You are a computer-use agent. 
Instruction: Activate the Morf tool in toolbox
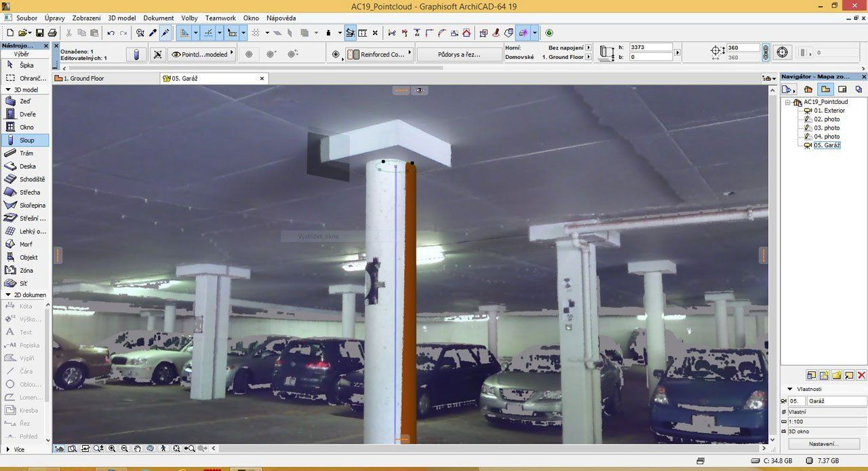coord(24,244)
